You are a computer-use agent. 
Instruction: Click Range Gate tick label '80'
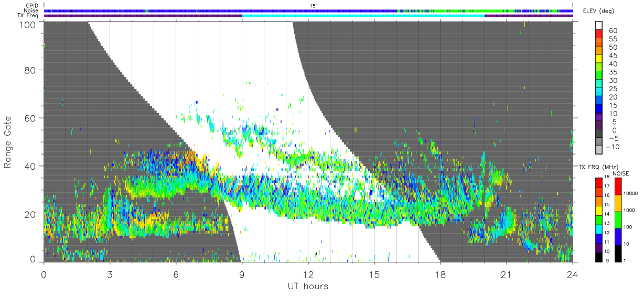click(x=30, y=70)
